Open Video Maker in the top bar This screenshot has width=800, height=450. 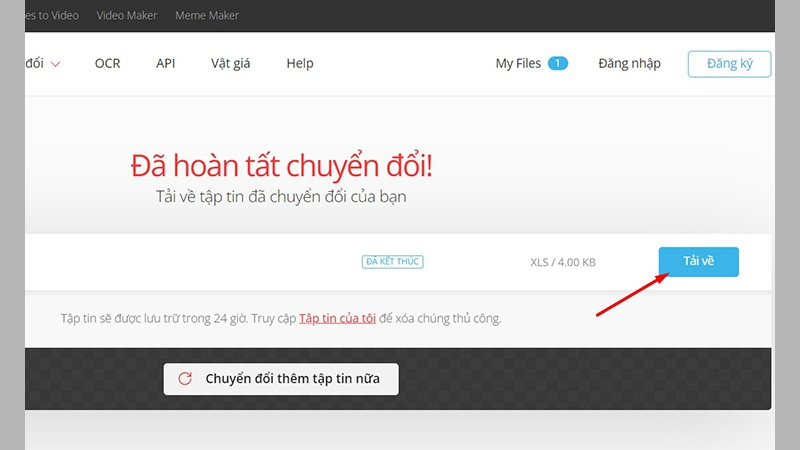tap(127, 15)
